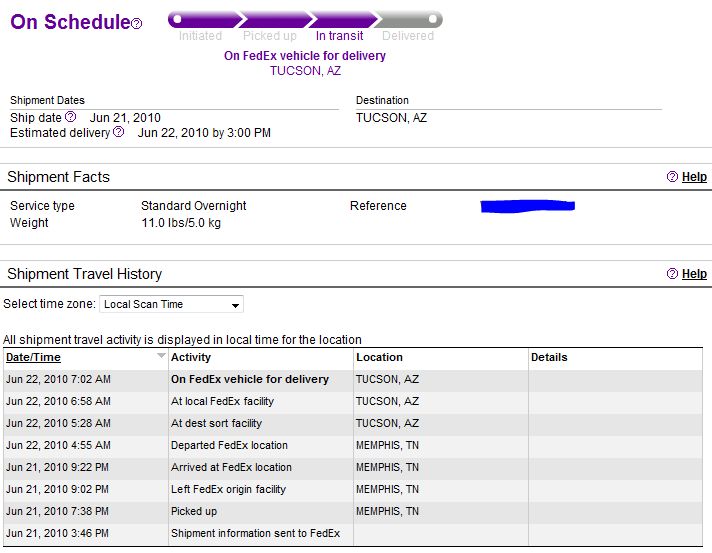Click sort arrow in Date/Time column
712x553 pixels.
click(161, 355)
